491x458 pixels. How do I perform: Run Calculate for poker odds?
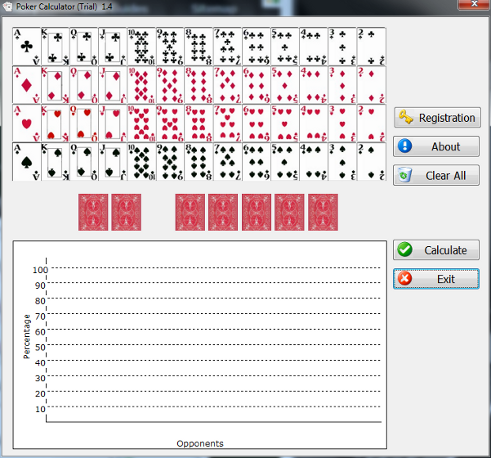[436, 250]
